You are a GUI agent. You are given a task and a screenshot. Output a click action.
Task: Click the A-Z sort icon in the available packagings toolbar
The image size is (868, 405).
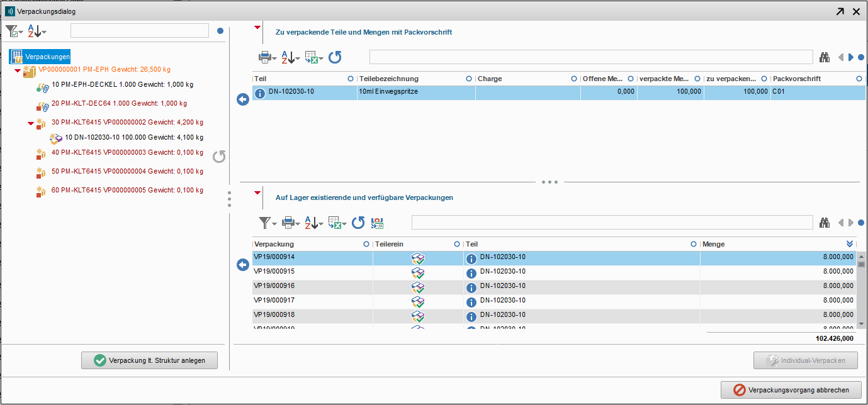click(313, 222)
